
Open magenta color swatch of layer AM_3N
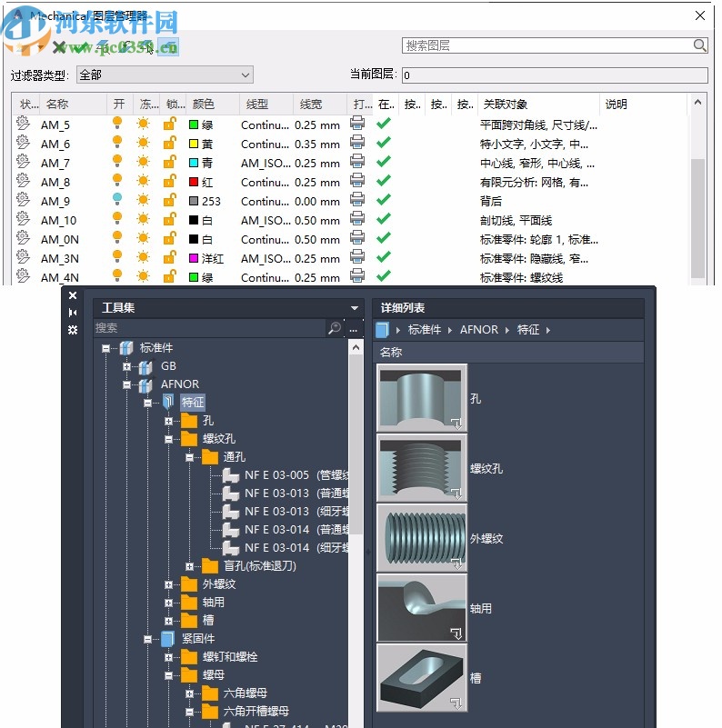(x=194, y=258)
